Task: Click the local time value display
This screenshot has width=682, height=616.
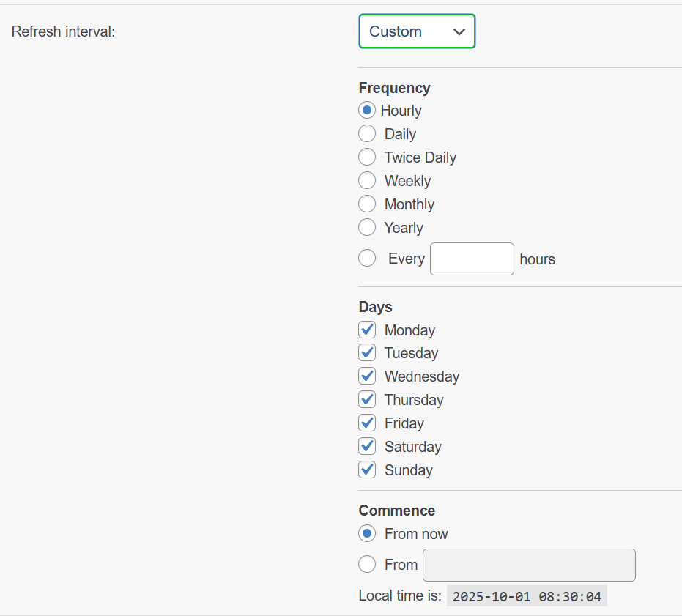Action: [527, 596]
